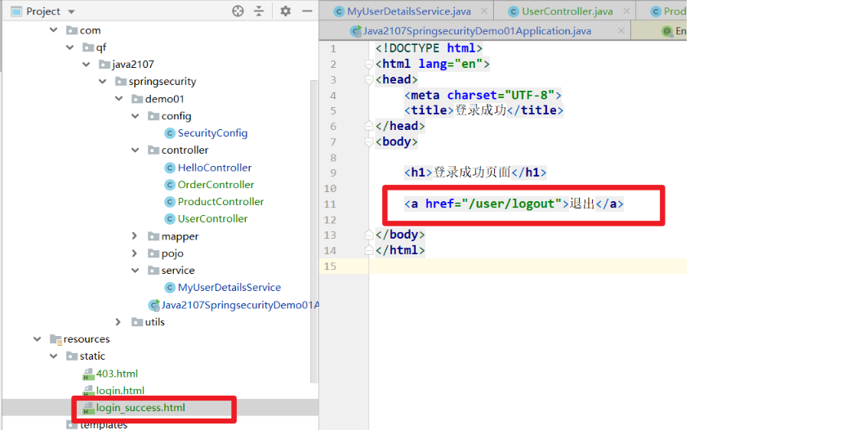Click the collapse all icon in Project panel
Screen dimensions: 868x430
[x=259, y=11]
